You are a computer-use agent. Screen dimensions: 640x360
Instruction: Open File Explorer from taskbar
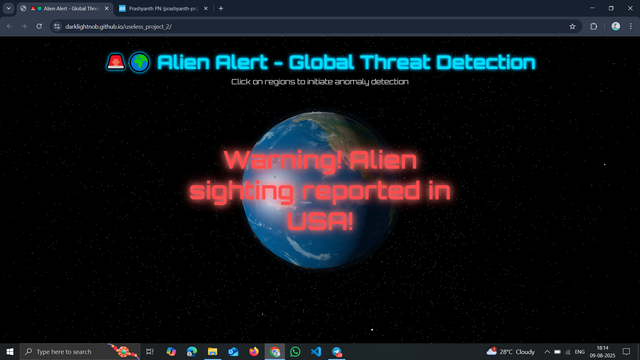pyautogui.click(x=213, y=351)
